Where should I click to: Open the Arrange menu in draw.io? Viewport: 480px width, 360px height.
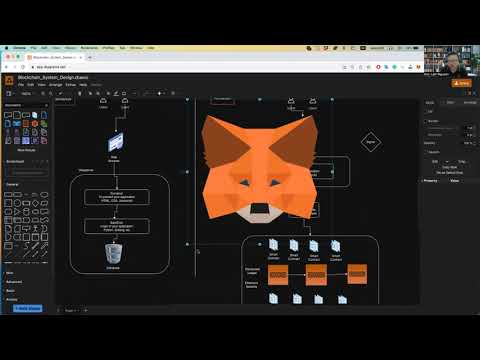pos(56,85)
